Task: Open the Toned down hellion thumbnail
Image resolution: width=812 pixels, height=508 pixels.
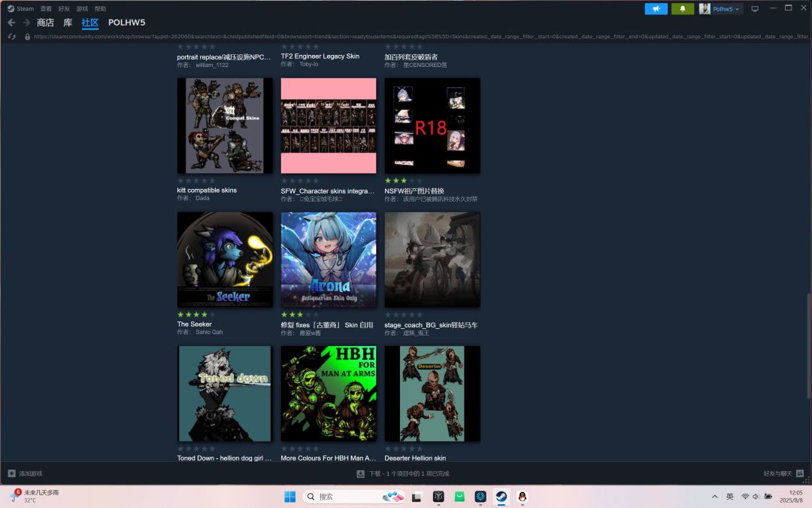Action: (x=225, y=394)
